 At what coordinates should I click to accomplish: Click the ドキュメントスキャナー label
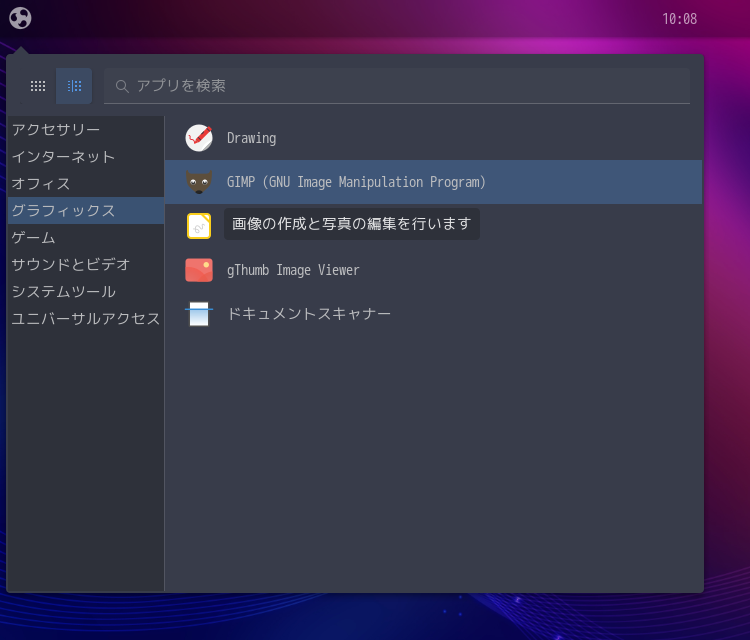point(309,314)
